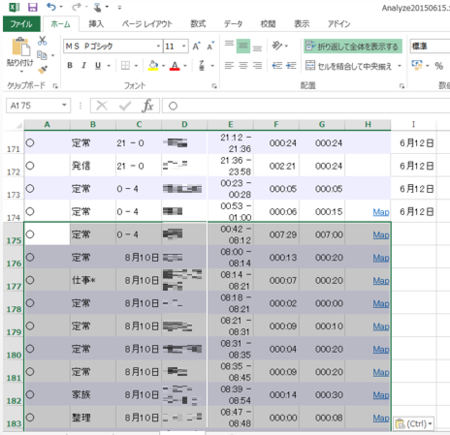Center text horizontally icon

[x=243, y=66]
